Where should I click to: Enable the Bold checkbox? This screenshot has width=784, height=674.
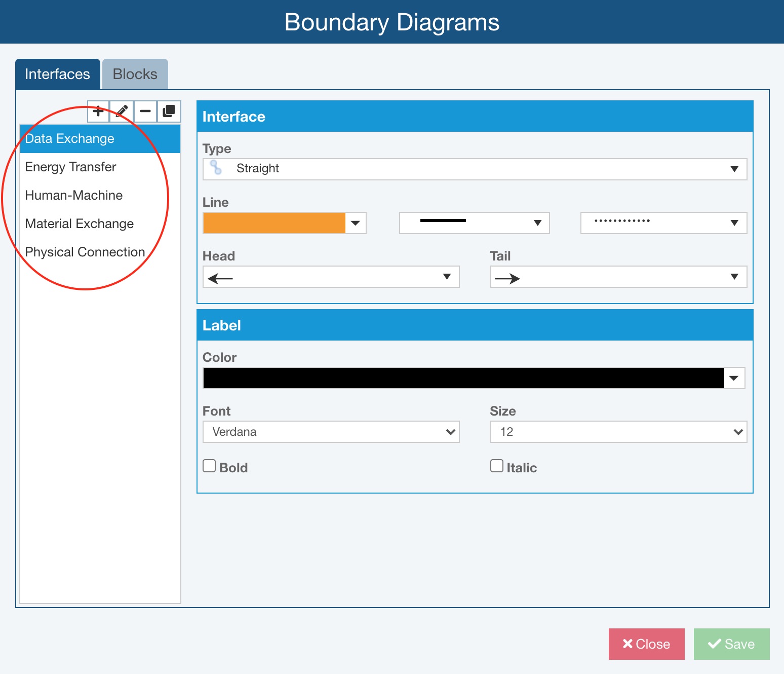pyautogui.click(x=209, y=466)
